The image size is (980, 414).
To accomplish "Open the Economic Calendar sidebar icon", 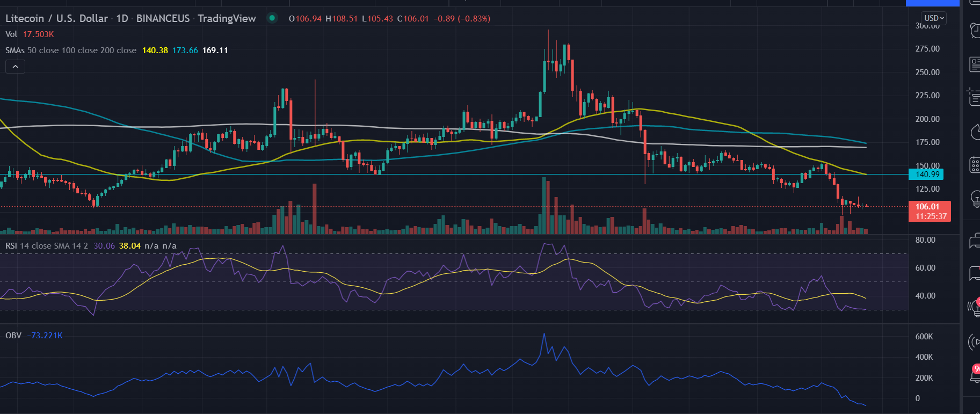I will pyautogui.click(x=975, y=165).
